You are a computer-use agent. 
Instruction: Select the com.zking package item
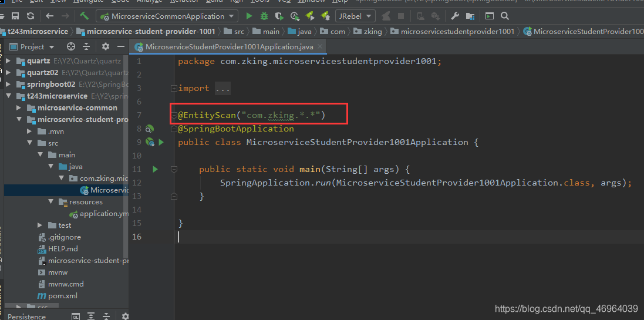click(x=99, y=178)
